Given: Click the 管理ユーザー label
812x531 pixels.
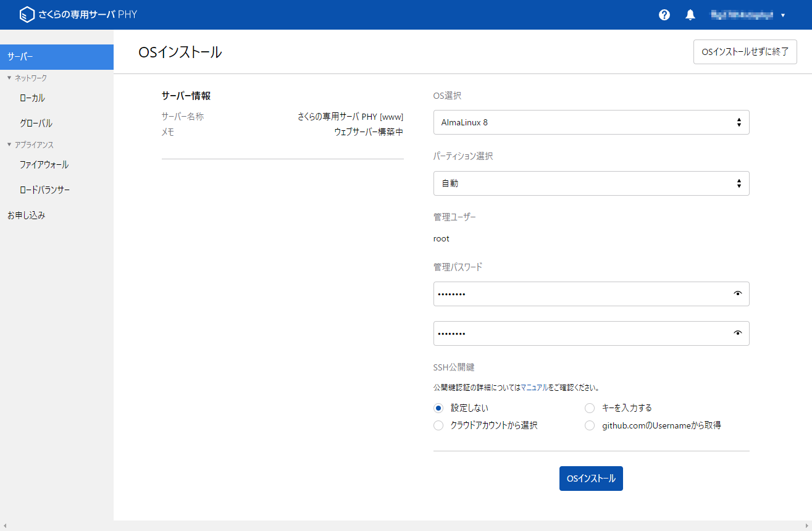Looking at the screenshot, I should (455, 217).
